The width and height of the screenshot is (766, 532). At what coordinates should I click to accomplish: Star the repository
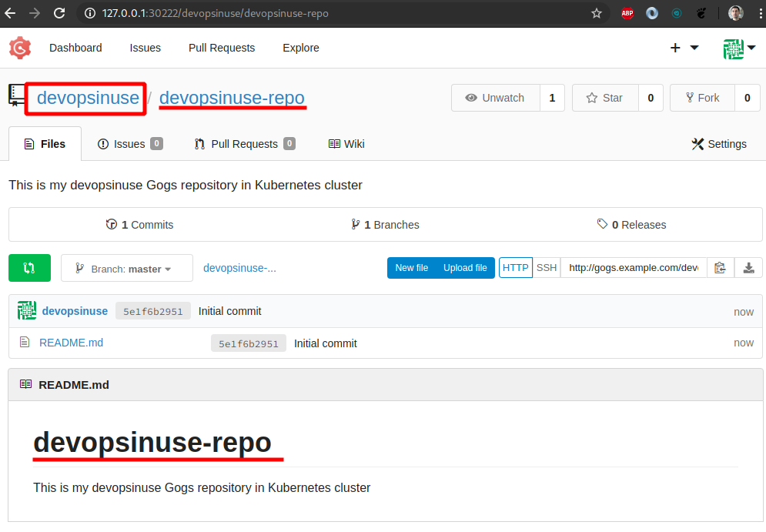[605, 98]
